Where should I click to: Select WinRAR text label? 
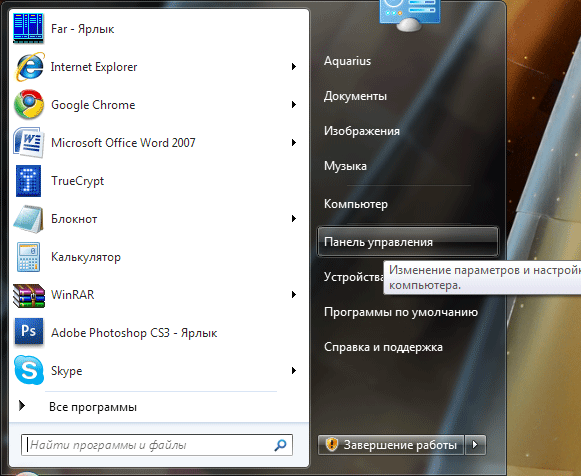coord(73,295)
